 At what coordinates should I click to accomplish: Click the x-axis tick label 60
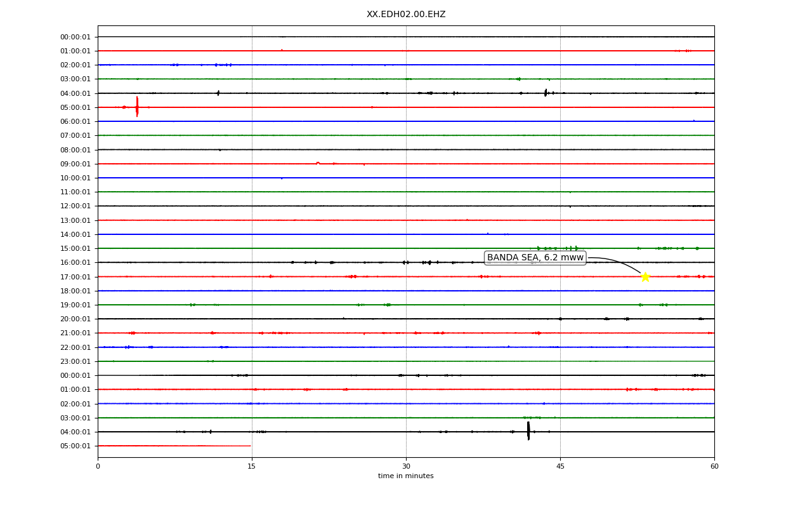point(714,467)
